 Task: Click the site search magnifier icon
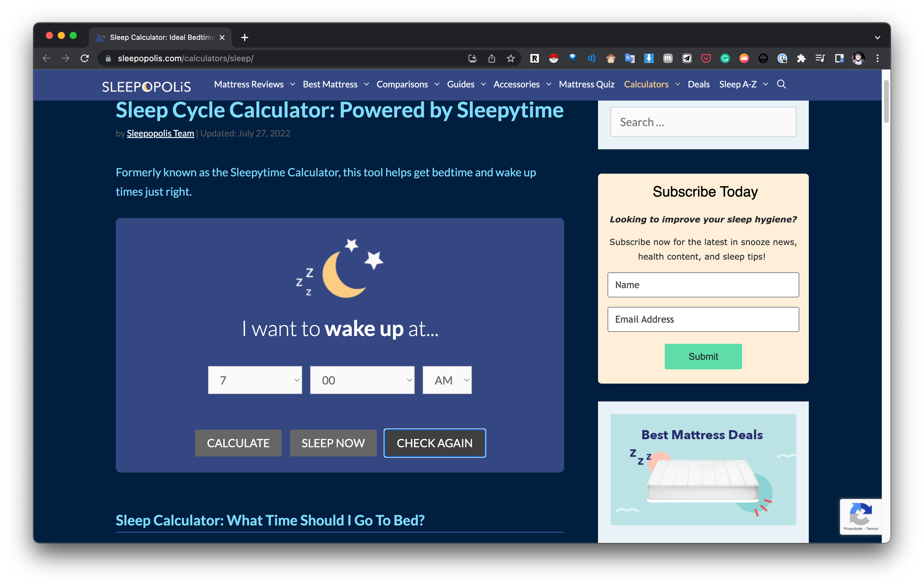(x=781, y=84)
